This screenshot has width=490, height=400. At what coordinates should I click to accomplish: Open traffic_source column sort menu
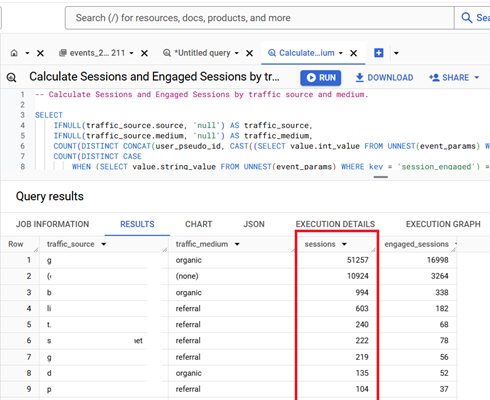[x=104, y=244]
